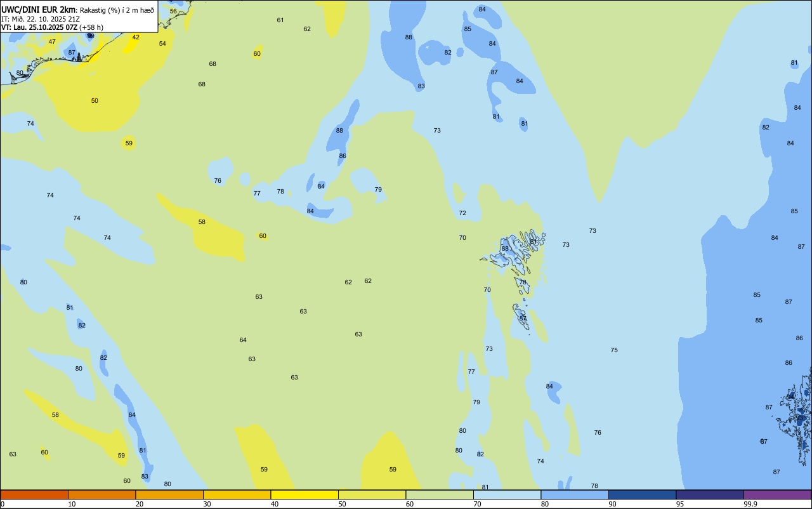The height and width of the screenshot is (509, 812).
Task: Click the map value "47"
Action: (x=52, y=42)
